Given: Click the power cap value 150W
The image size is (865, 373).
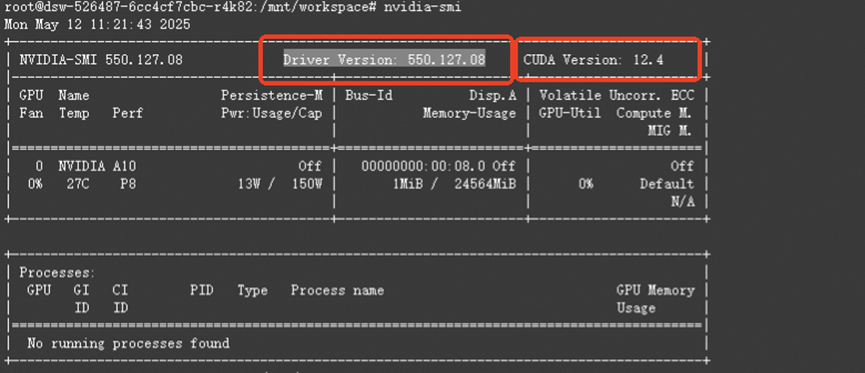Looking at the screenshot, I should pyautogui.click(x=307, y=184).
